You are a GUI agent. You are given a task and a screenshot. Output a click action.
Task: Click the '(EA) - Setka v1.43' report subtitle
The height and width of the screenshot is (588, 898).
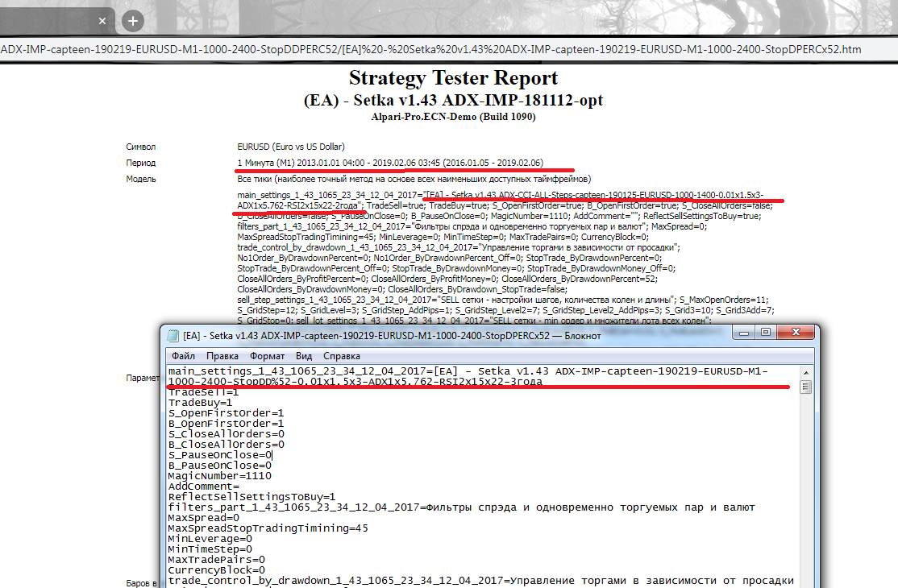(x=453, y=100)
